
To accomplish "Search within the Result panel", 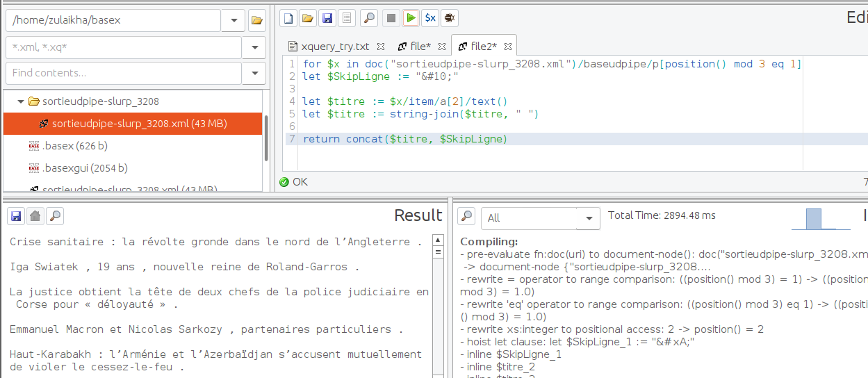I will [x=54, y=216].
